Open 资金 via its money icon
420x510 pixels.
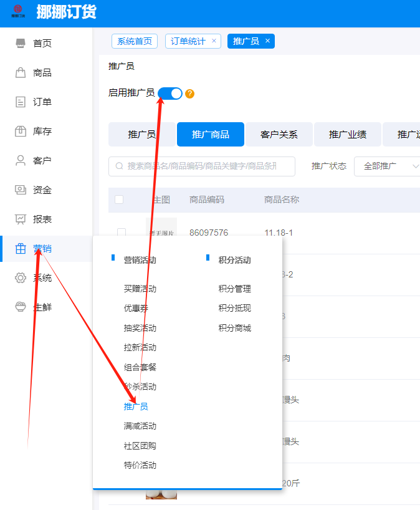pos(21,190)
